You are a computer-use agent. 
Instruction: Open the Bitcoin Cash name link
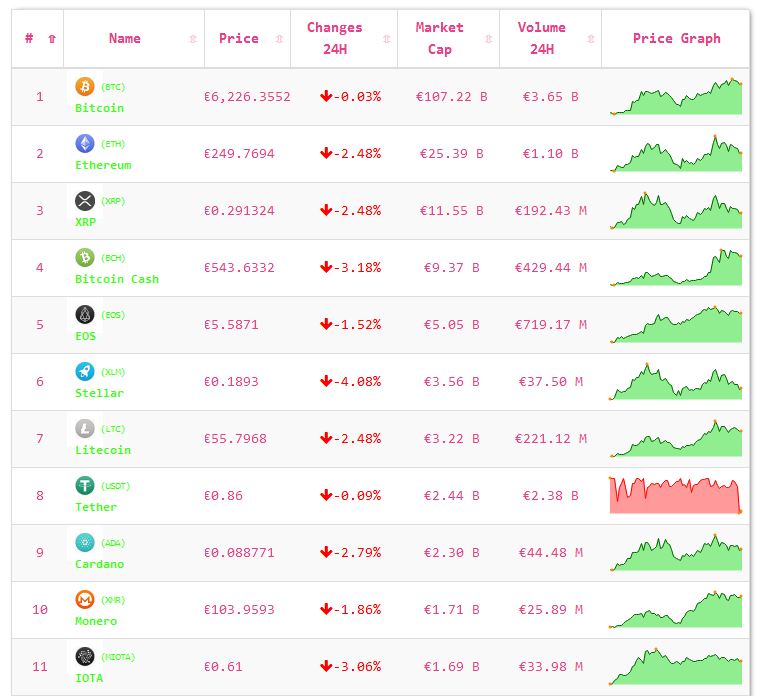pos(117,279)
